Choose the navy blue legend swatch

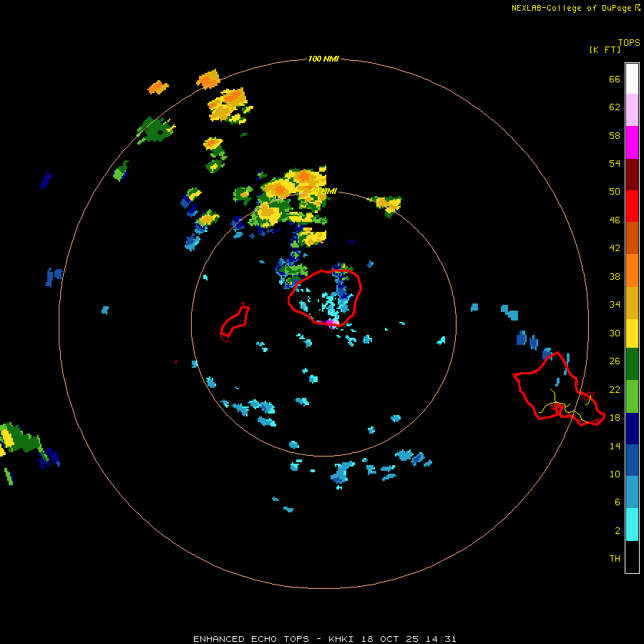(x=632, y=429)
